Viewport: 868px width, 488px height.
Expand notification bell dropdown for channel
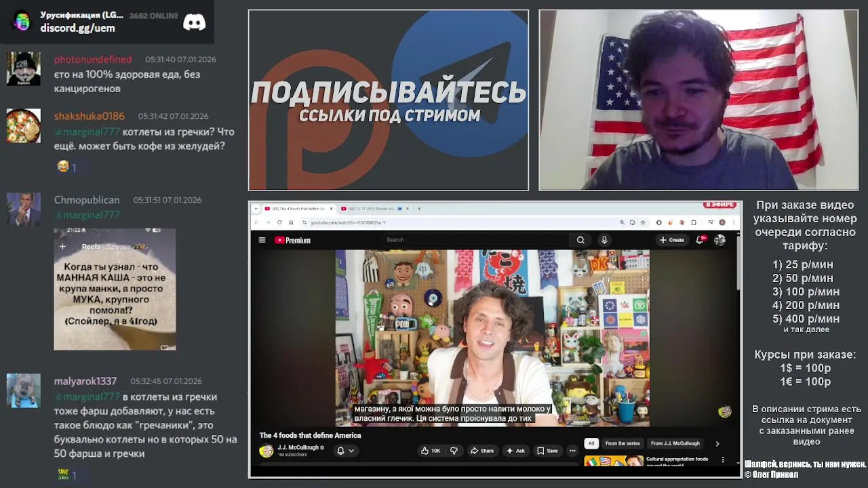(345, 451)
